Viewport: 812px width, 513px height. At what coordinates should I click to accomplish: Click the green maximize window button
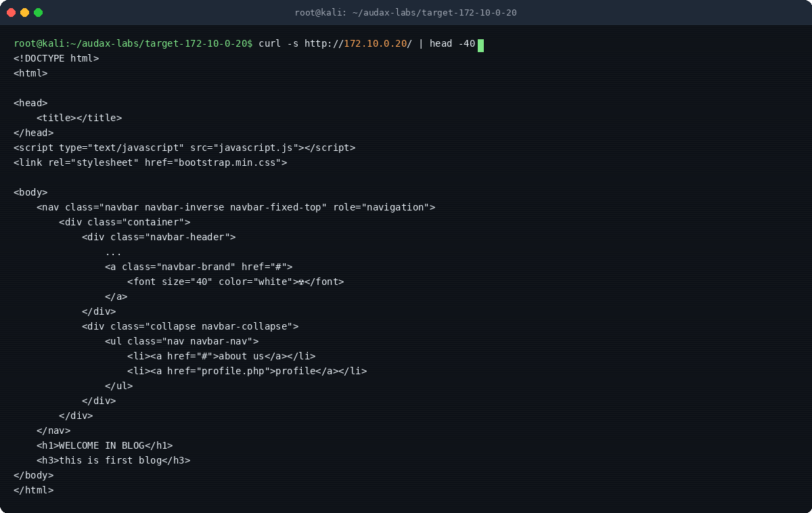38,12
